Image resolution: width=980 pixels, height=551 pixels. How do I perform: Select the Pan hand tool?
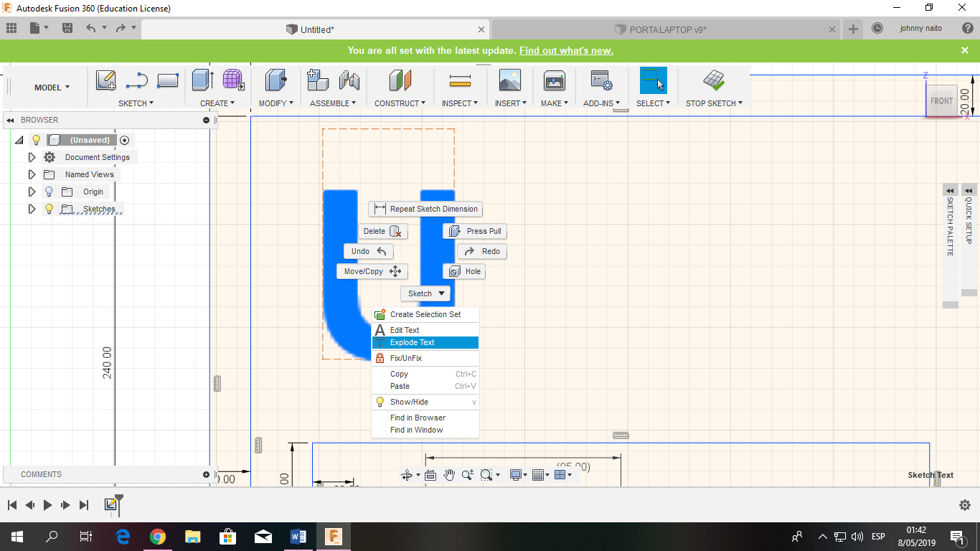449,475
